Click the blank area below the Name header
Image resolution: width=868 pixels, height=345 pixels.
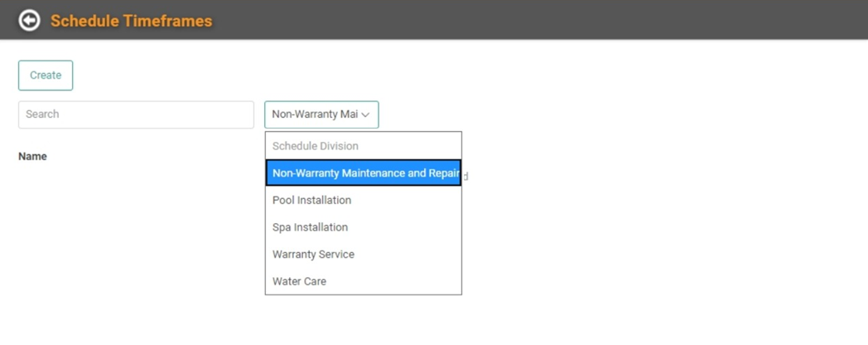[124, 249]
